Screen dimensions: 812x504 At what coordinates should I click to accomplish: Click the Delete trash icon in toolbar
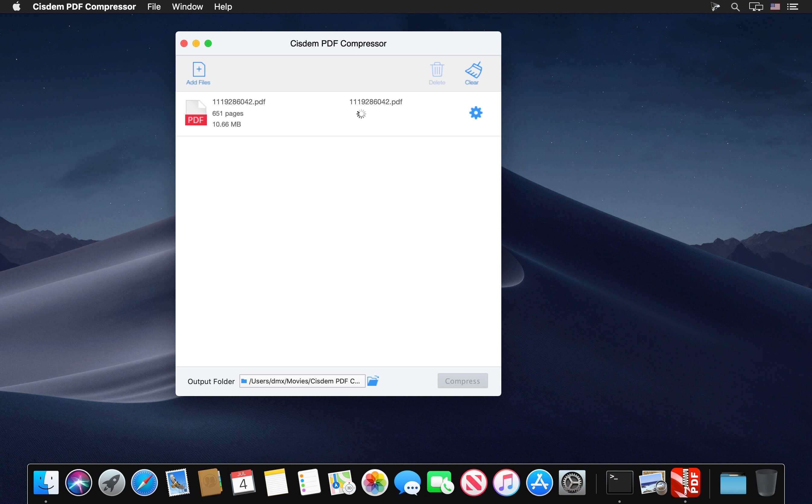click(436, 70)
